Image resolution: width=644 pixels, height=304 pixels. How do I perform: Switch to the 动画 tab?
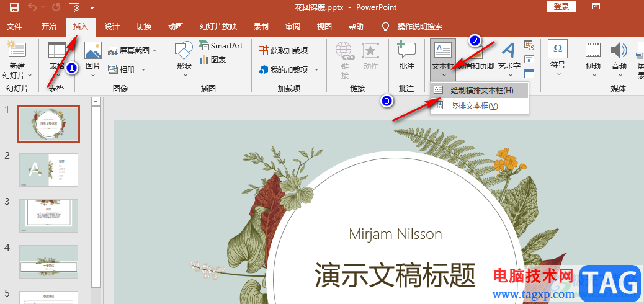176,27
